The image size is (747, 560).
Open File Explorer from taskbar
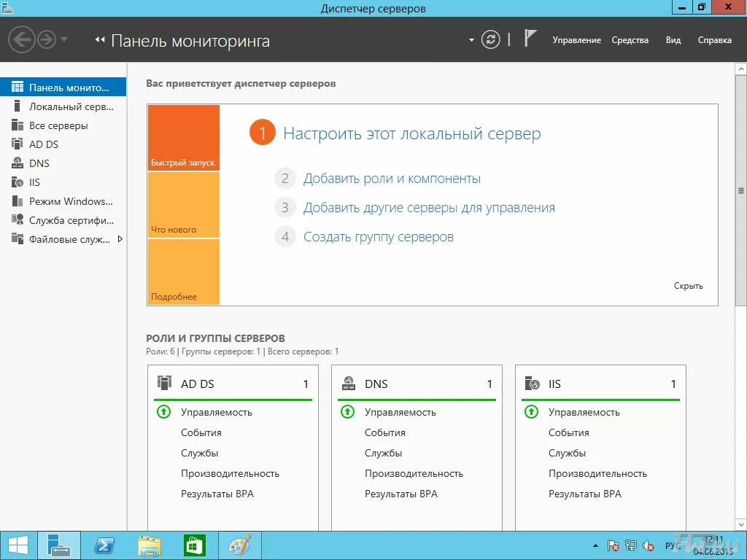click(150, 545)
